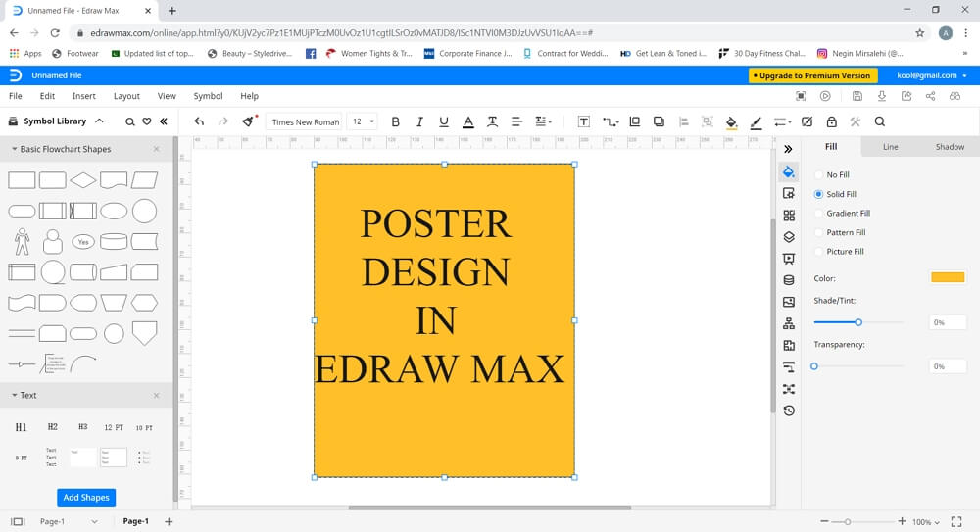Click the text align icon
Image resolution: width=980 pixels, height=532 pixels.
tap(516, 121)
